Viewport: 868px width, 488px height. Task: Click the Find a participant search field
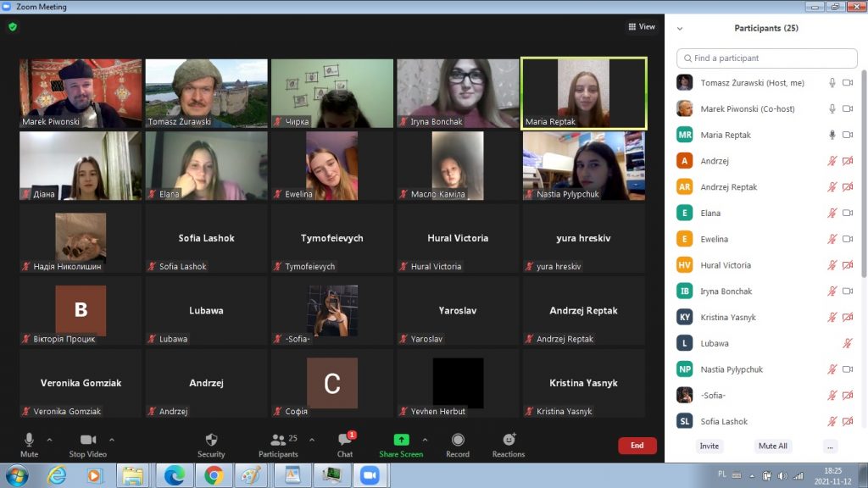pyautogui.click(x=767, y=58)
